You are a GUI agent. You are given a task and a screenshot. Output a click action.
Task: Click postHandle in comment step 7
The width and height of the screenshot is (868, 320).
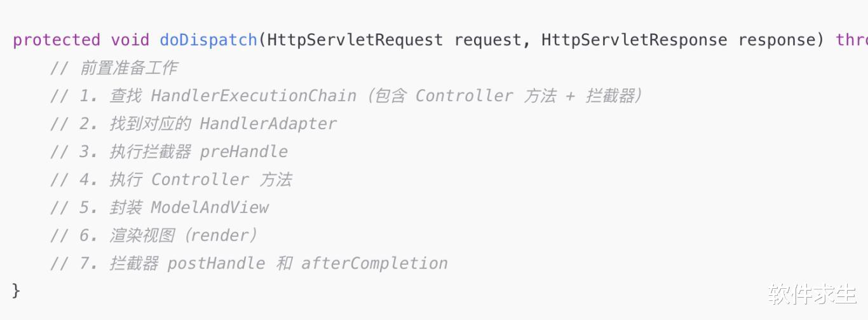(x=216, y=264)
